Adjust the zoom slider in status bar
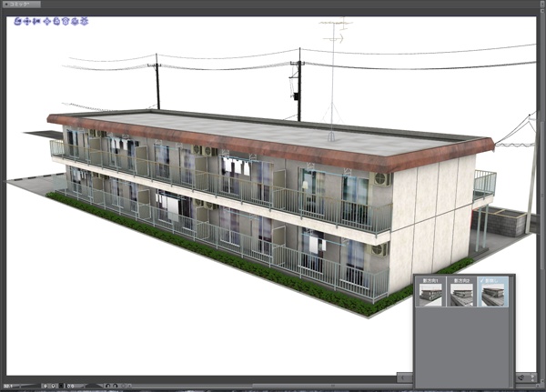 (x=28, y=386)
